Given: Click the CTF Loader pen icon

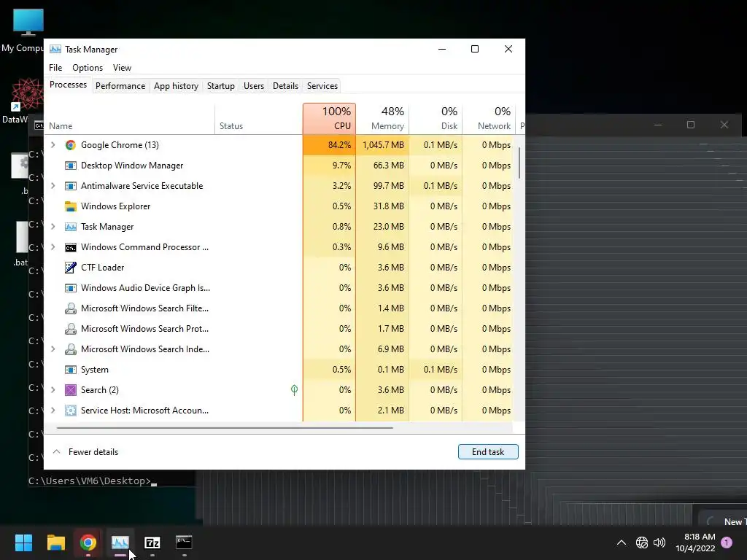Looking at the screenshot, I should point(71,268).
